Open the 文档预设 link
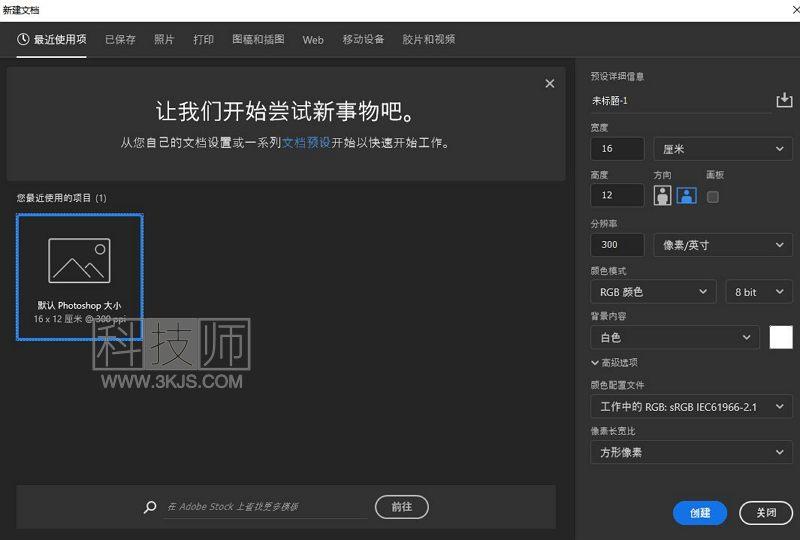This screenshot has width=800, height=540. [x=307, y=143]
